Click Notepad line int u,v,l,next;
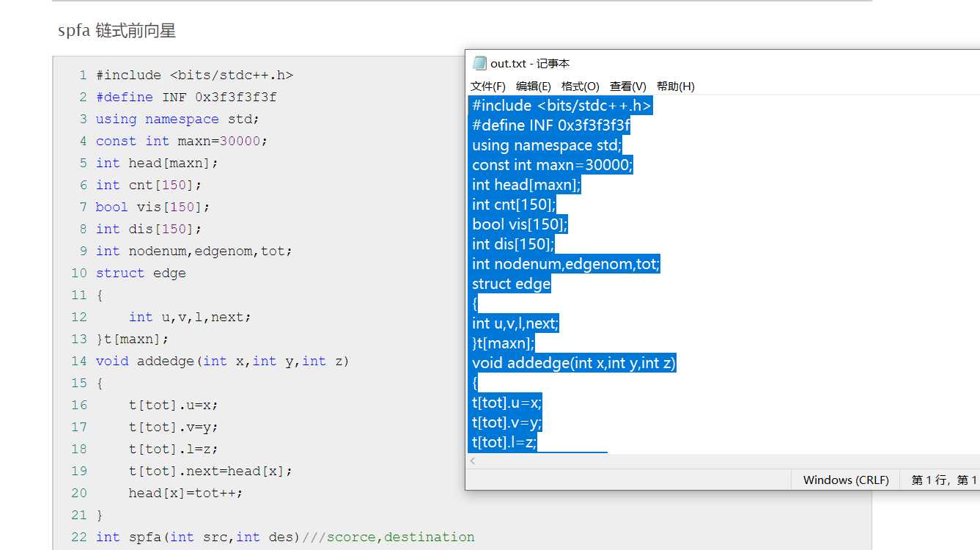The width and height of the screenshot is (980, 550). (515, 323)
